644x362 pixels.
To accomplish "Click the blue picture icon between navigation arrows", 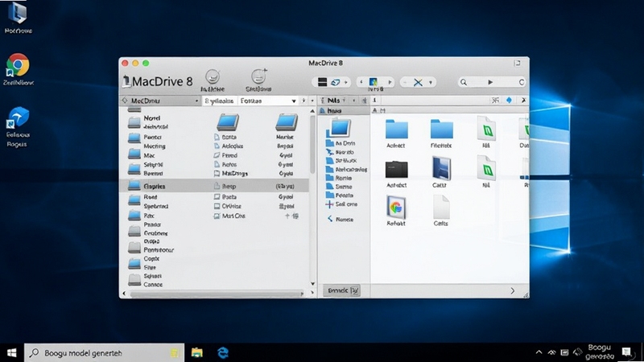I will [374, 82].
